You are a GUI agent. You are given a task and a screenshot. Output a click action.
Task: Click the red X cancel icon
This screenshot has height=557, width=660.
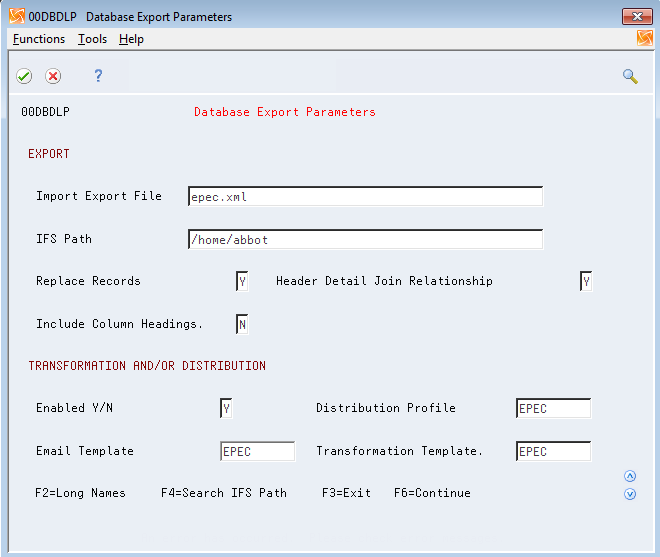(53, 76)
